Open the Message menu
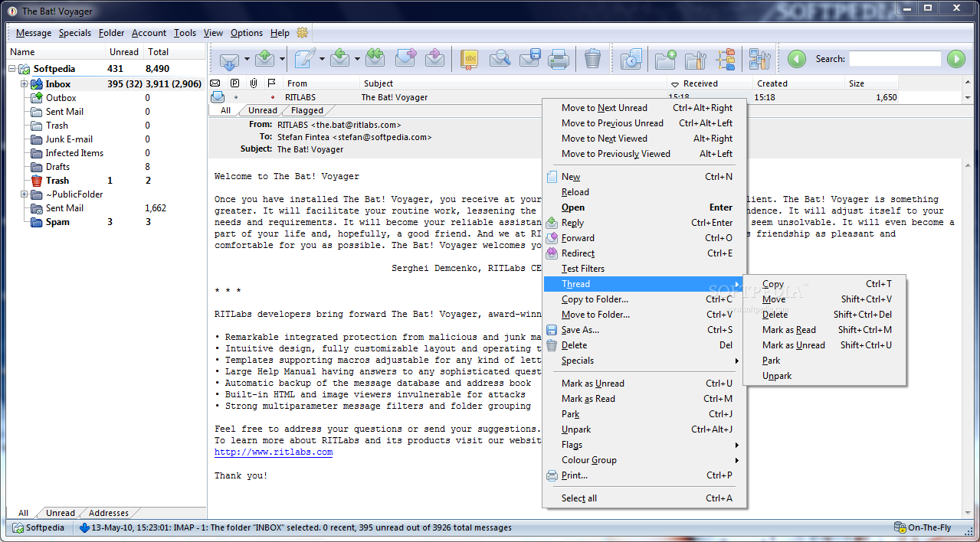This screenshot has height=542, width=980. [34, 33]
